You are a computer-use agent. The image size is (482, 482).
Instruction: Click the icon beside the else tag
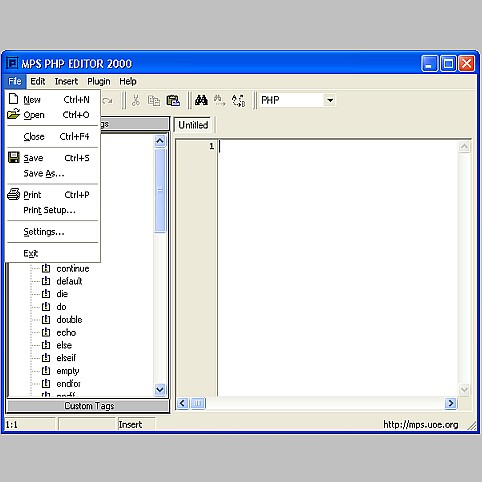pyautogui.click(x=46, y=345)
